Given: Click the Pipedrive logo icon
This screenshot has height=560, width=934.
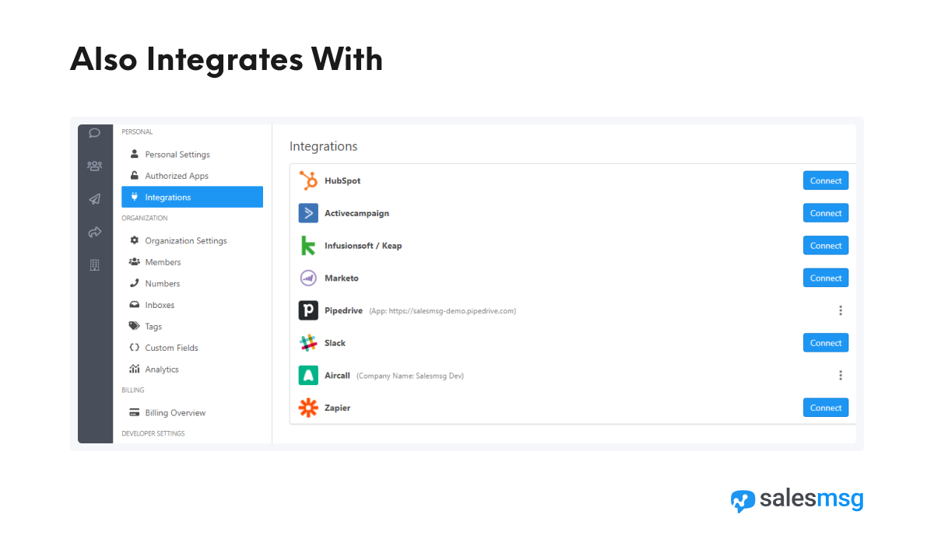Looking at the screenshot, I should [x=308, y=310].
